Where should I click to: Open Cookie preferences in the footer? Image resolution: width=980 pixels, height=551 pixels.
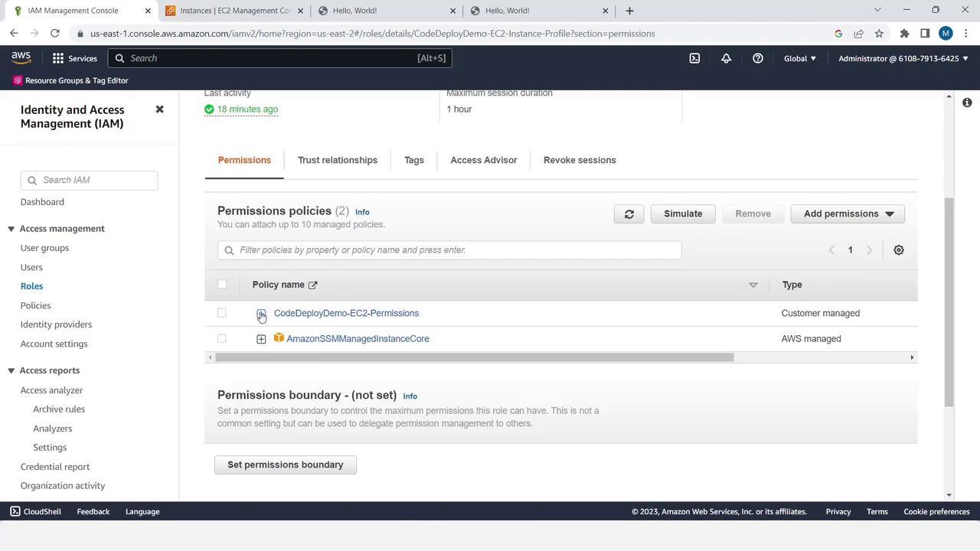point(936,511)
